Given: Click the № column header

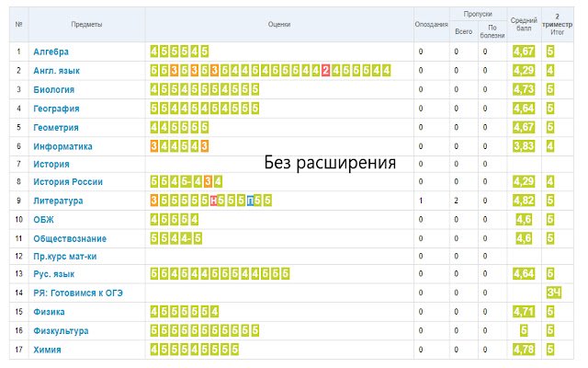Looking at the screenshot, I should tap(18, 25).
